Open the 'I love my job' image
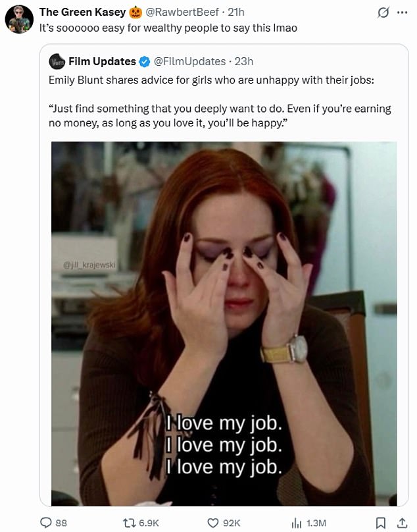The height and width of the screenshot is (532, 417). (224, 324)
